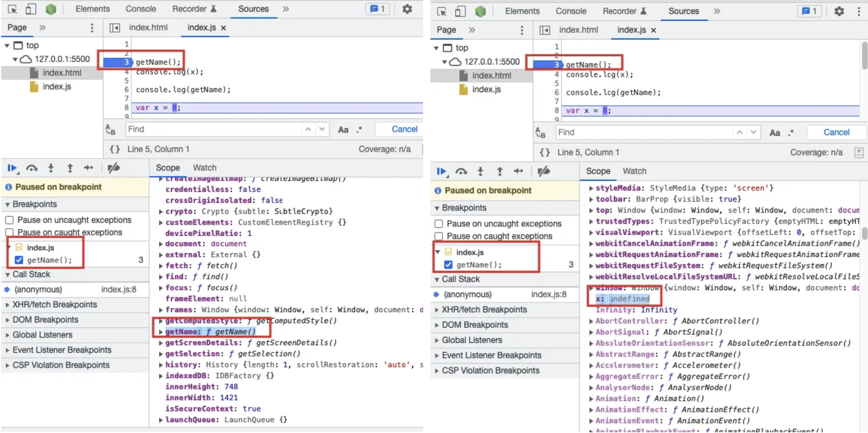The height and width of the screenshot is (433, 868).
Task: Expand getName function in left Scope pane
Action: coord(160,332)
